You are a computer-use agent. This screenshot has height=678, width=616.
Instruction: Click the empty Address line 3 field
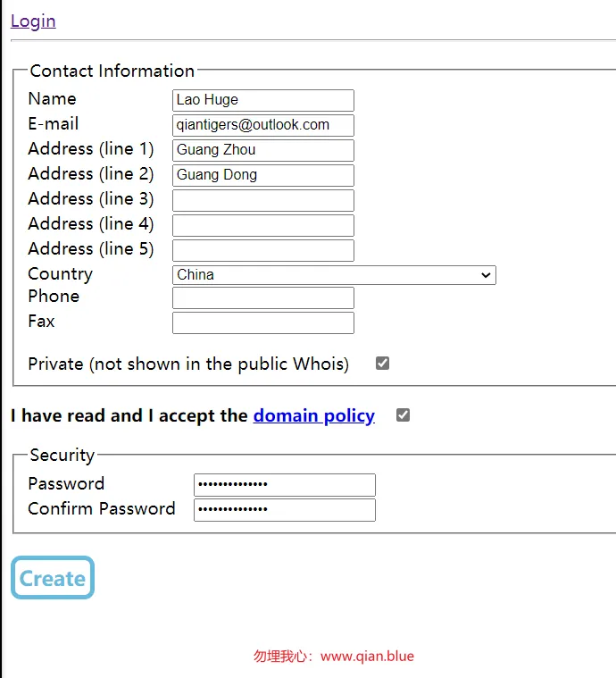click(263, 201)
